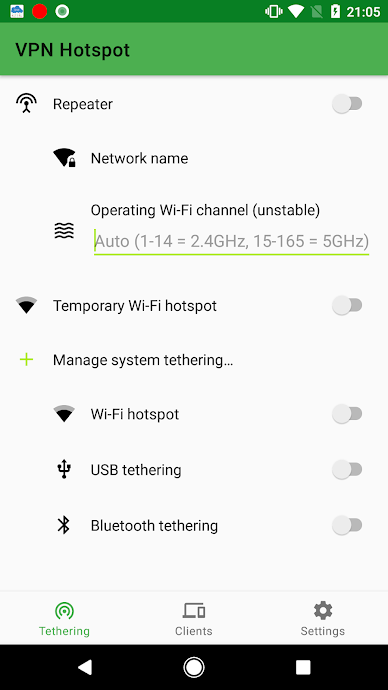Image resolution: width=388 pixels, height=690 pixels.
Task: Click the green plus icon for system tethering
Action: [26, 360]
